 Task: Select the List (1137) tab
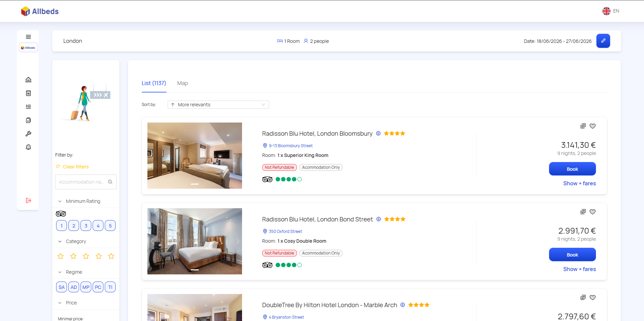(154, 83)
